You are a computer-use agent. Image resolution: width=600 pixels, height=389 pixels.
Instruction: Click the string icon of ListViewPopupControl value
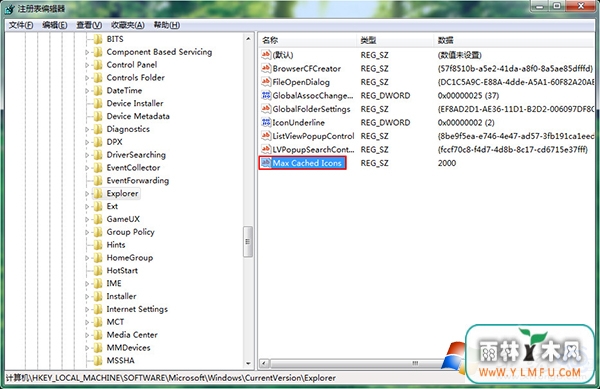click(266, 136)
